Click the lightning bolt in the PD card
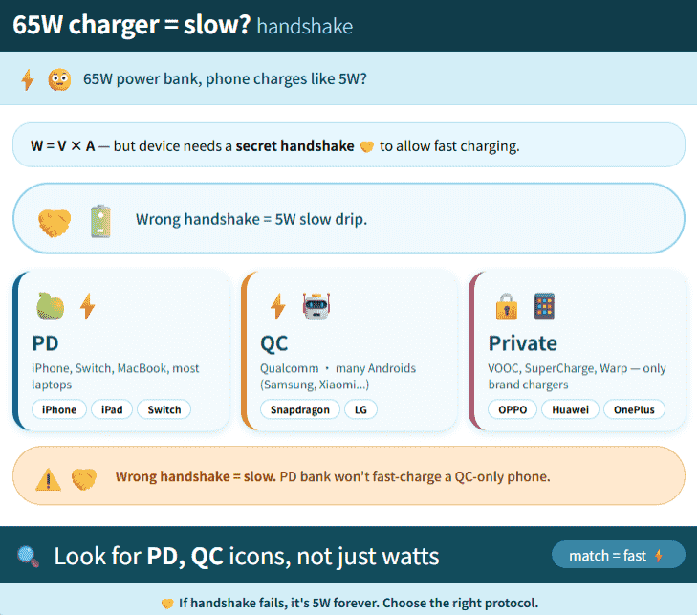698x616 pixels. click(87, 306)
